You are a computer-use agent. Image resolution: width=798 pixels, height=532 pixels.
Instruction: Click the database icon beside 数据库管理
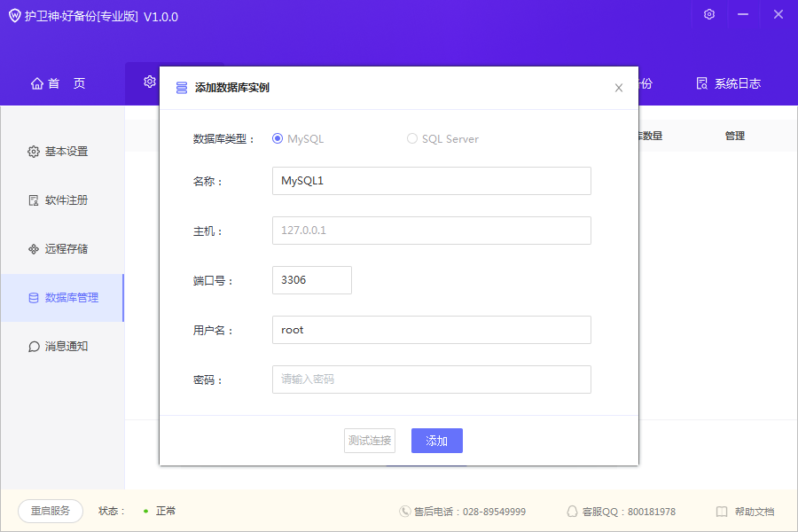tap(34, 298)
